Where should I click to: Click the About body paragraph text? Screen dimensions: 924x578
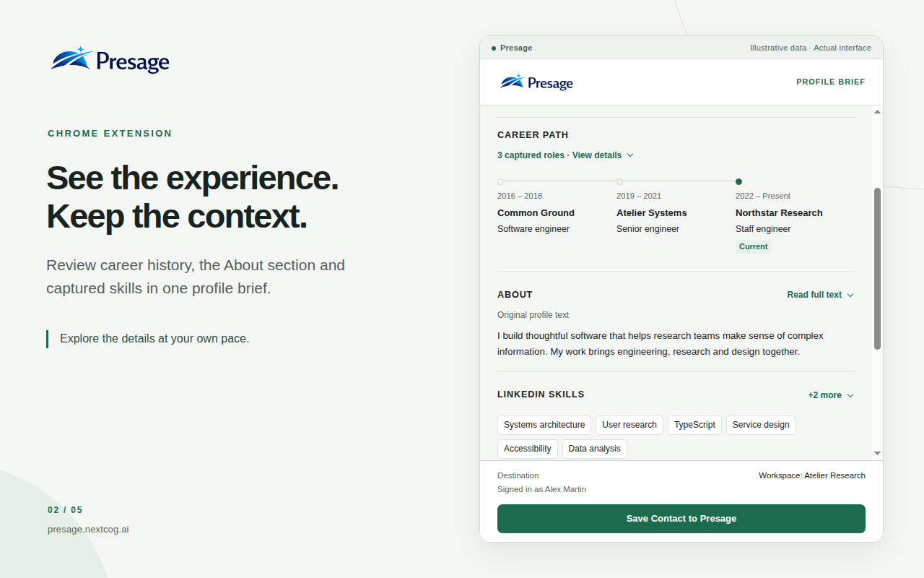click(661, 344)
